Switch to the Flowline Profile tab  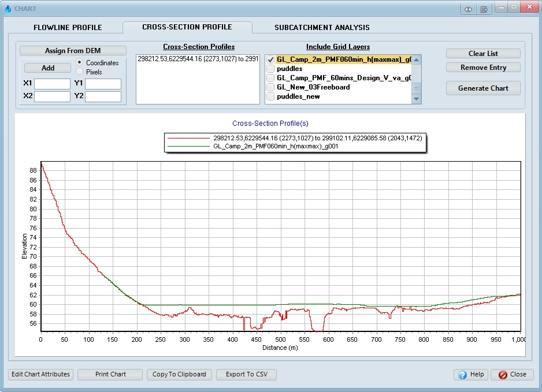click(68, 28)
